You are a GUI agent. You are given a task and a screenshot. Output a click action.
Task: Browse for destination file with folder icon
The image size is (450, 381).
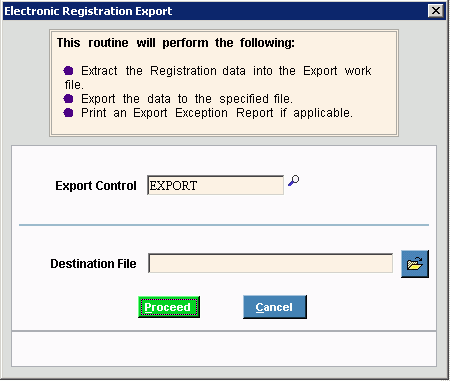(x=415, y=264)
